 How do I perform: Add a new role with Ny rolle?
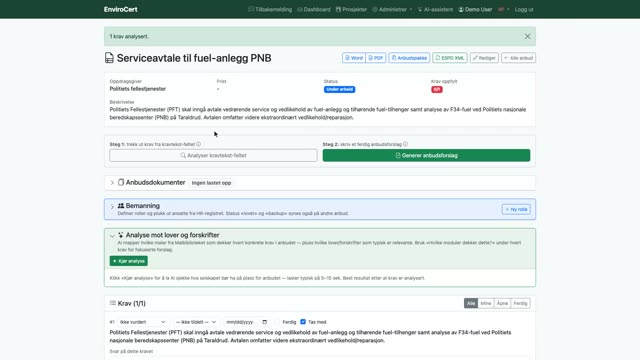coord(516,209)
